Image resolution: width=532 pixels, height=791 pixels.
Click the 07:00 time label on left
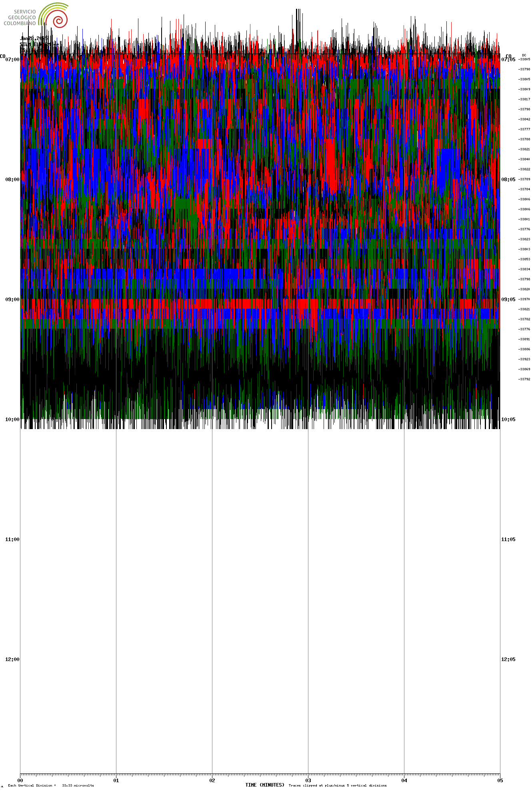(12, 60)
